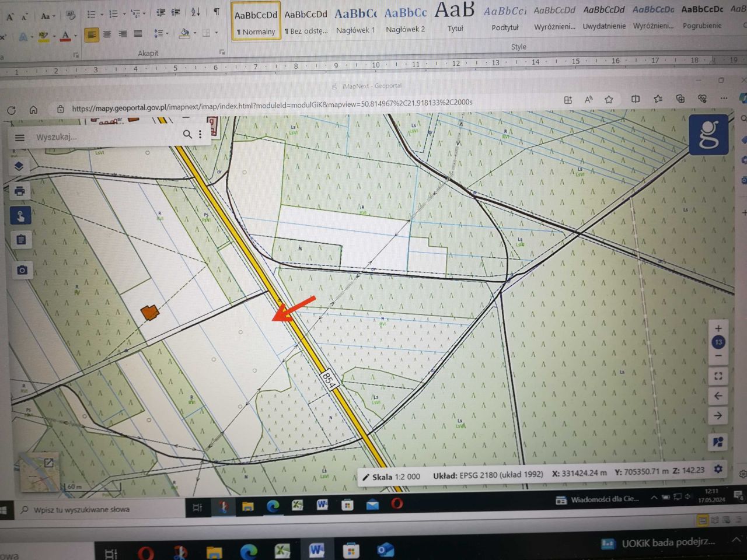Disable the active identify (touch) tool

click(x=21, y=215)
